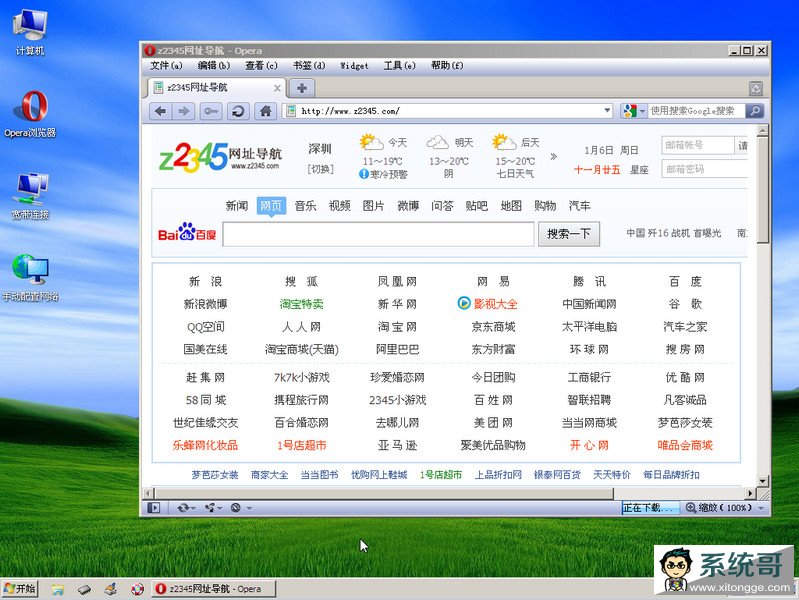Click the folder icon in the taskbar quick launch
799x600 pixels.
coord(58,589)
